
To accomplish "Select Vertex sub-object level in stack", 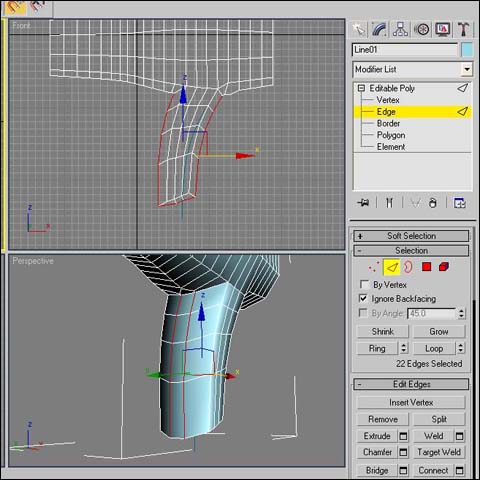I will click(388, 100).
